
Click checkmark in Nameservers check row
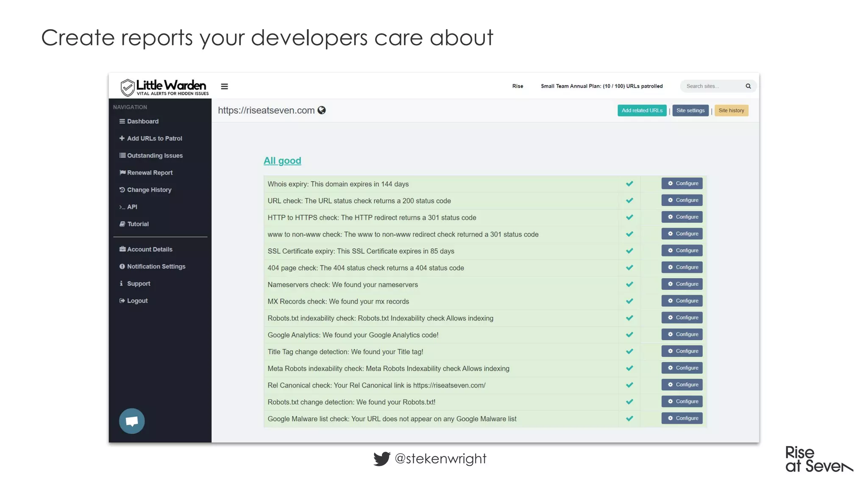coord(629,284)
